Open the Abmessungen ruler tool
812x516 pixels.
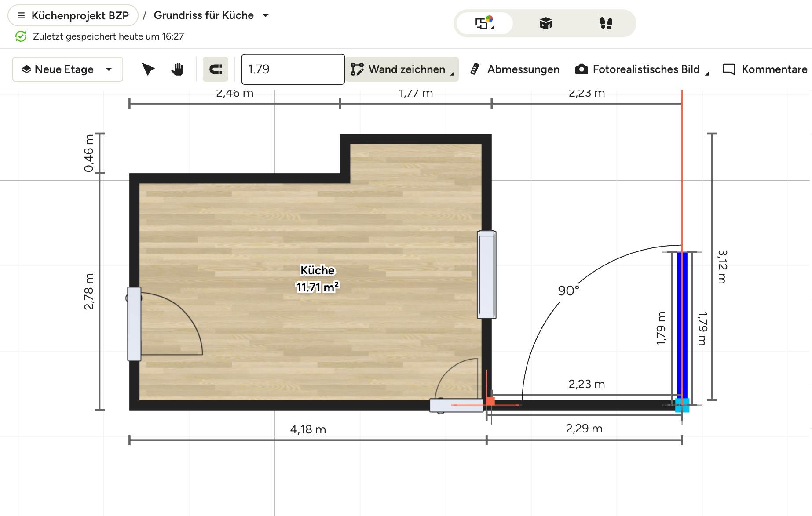pyautogui.click(x=515, y=69)
